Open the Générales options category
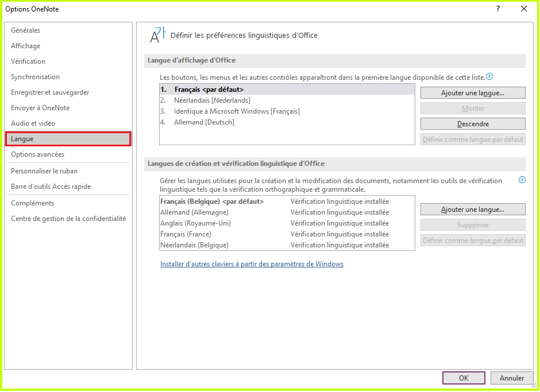The height and width of the screenshot is (392, 540). [68, 30]
